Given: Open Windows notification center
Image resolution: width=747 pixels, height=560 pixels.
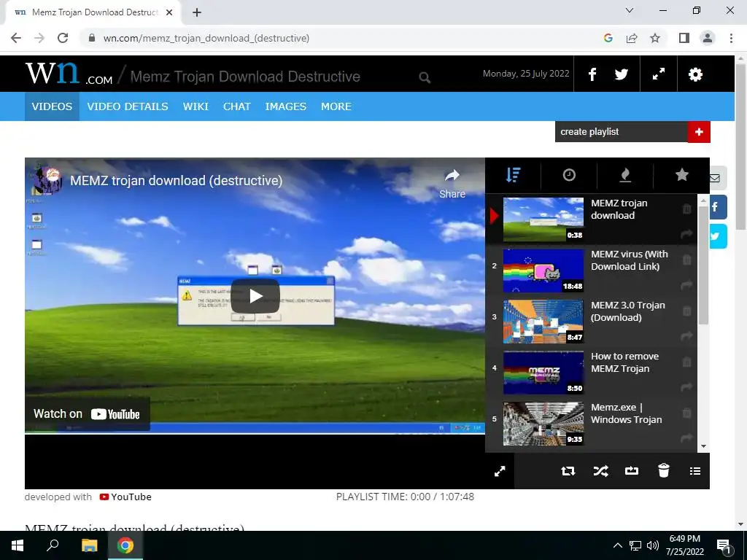Looking at the screenshot, I should [x=724, y=545].
